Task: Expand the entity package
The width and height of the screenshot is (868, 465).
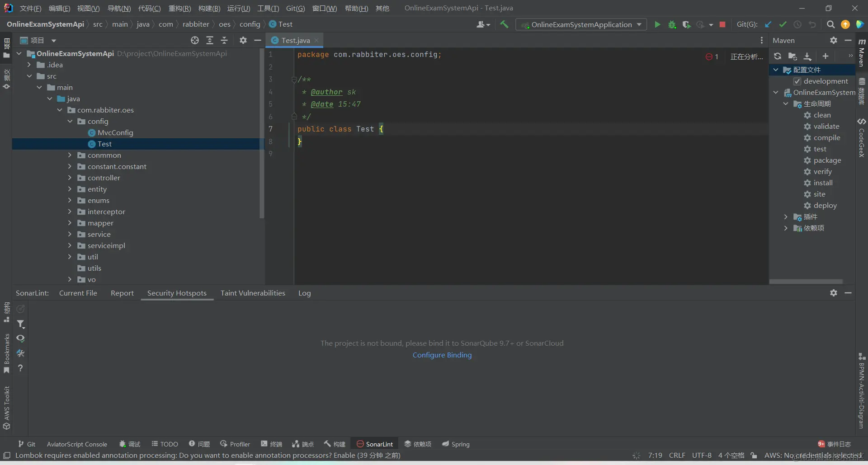Action: point(70,189)
